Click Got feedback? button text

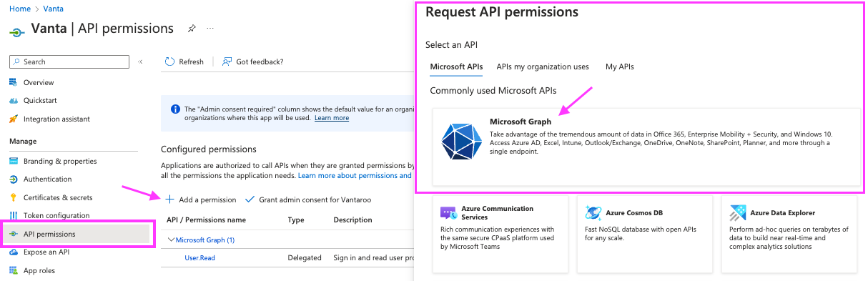[260, 61]
